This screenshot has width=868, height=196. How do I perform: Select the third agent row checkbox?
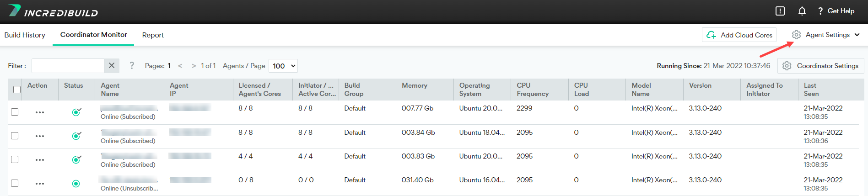15,159
